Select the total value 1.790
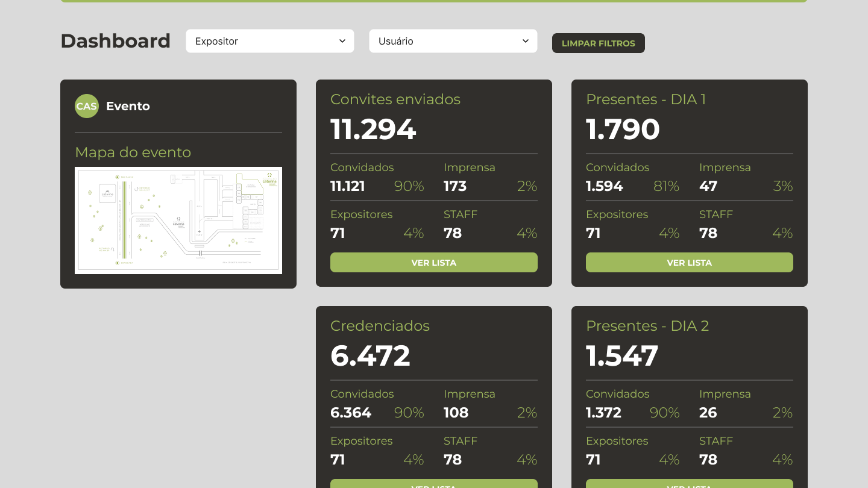This screenshot has height=488, width=868. 623,129
